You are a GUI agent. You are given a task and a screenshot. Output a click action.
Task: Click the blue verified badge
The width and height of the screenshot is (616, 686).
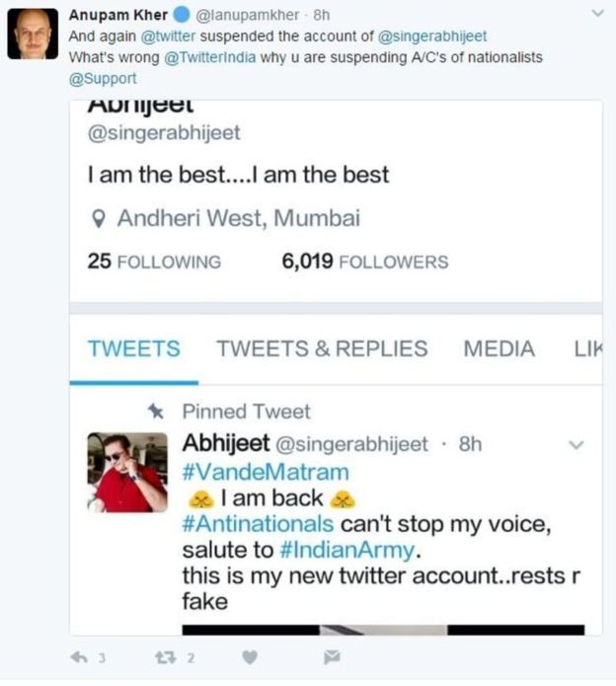183,16
